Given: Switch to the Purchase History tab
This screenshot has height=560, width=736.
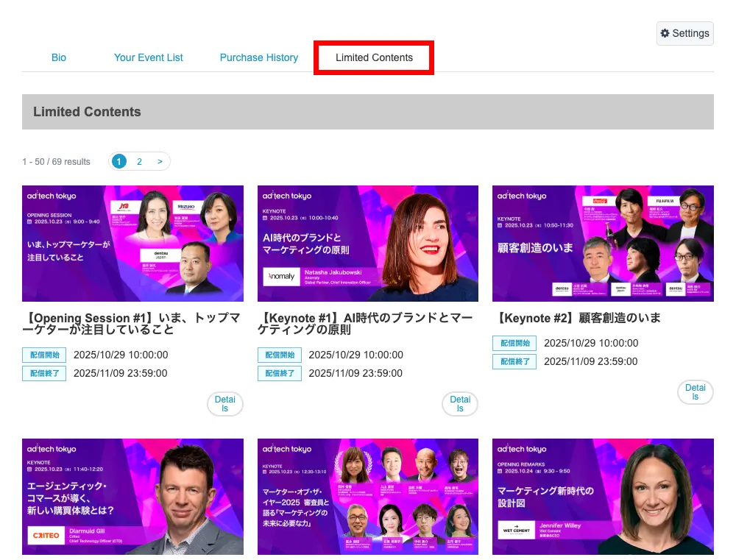Looking at the screenshot, I should tap(258, 57).
